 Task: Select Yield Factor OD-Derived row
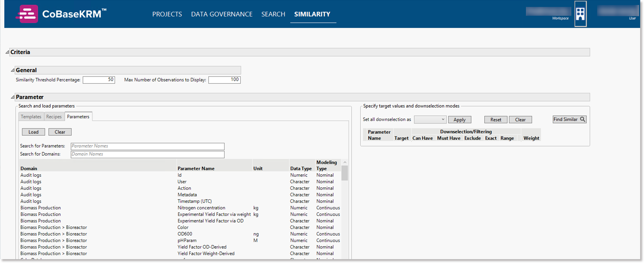[x=180, y=247]
